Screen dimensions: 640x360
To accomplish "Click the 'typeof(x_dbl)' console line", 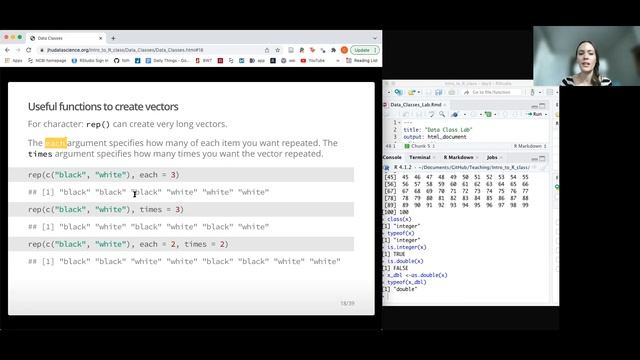I will pyautogui.click(x=407, y=282).
